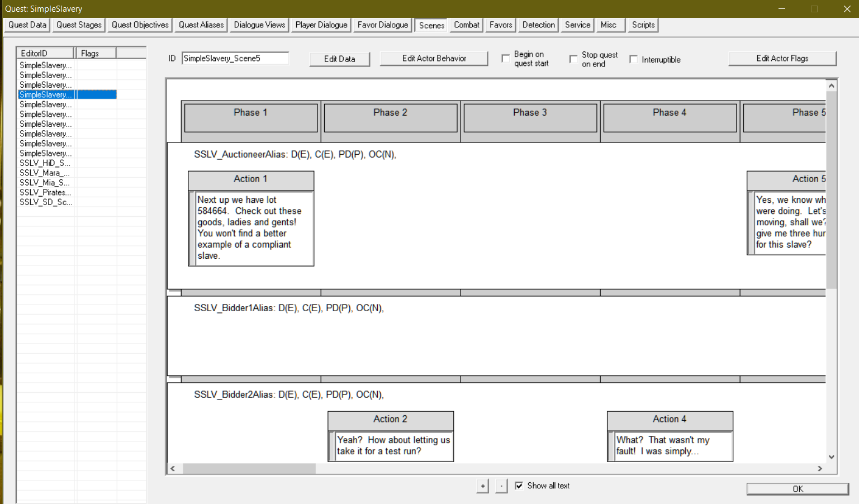Image resolution: width=859 pixels, height=504 pixels.
Task: Open Quest Objectives tab
Action: (x=140, y=25)
